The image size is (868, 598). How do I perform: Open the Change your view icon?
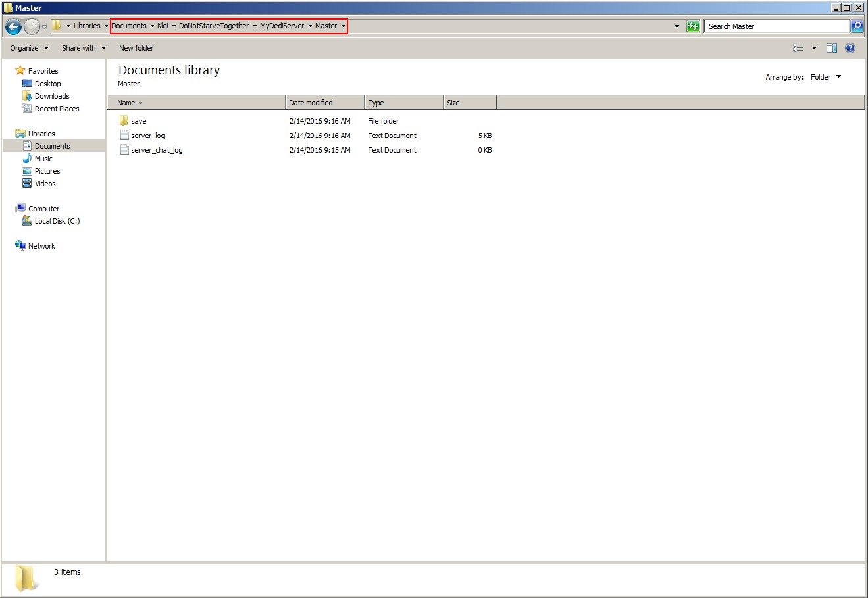point(798,48)
